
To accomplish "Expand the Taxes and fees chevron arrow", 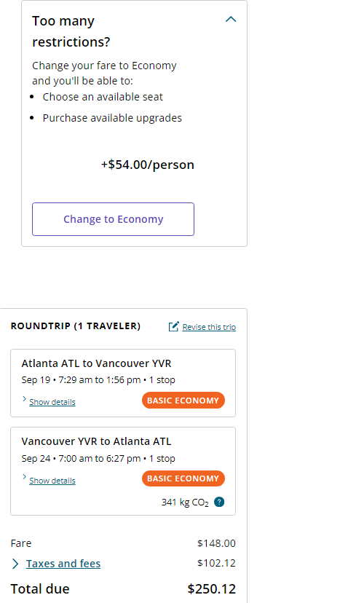I will click(15, 564).
